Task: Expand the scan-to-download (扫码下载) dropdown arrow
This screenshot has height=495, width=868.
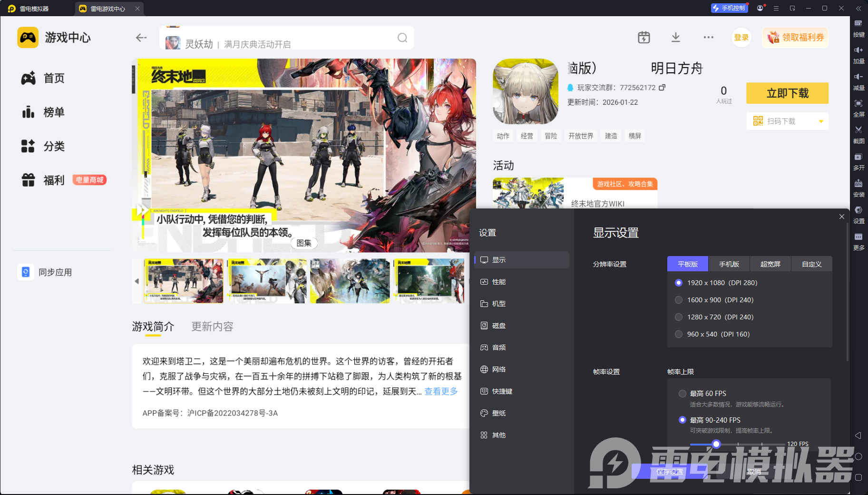Action: click(x=821, y=121)
